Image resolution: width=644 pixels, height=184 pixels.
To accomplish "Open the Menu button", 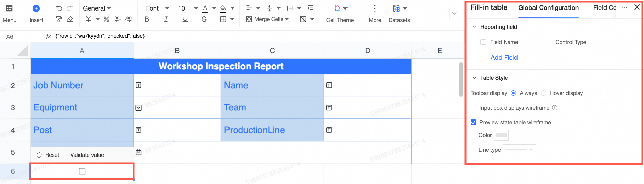I will (x=10, y=14).
